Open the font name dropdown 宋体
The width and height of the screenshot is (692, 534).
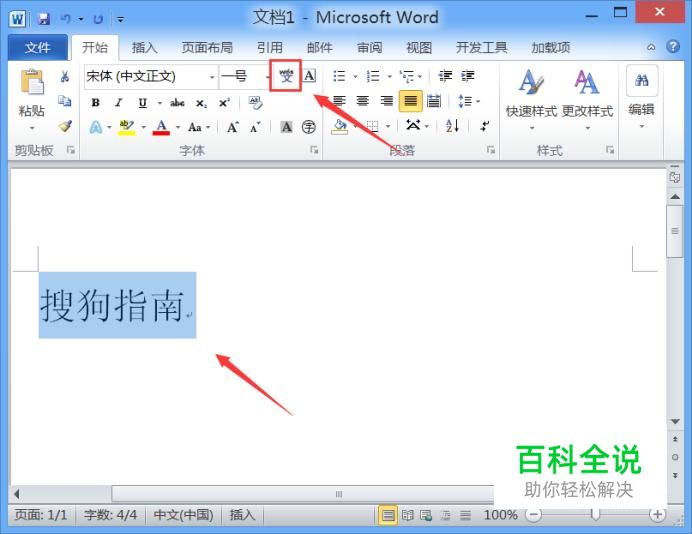tap(212, 77)
